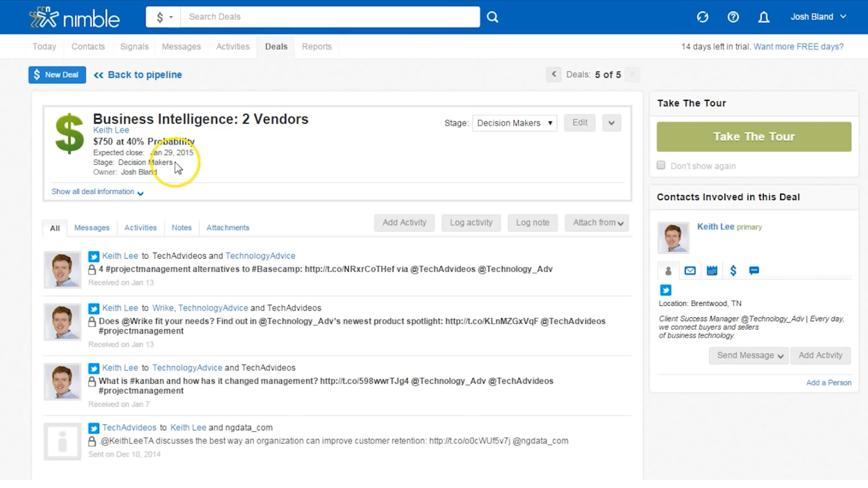Click the Log note button

[x=533, y=223]
